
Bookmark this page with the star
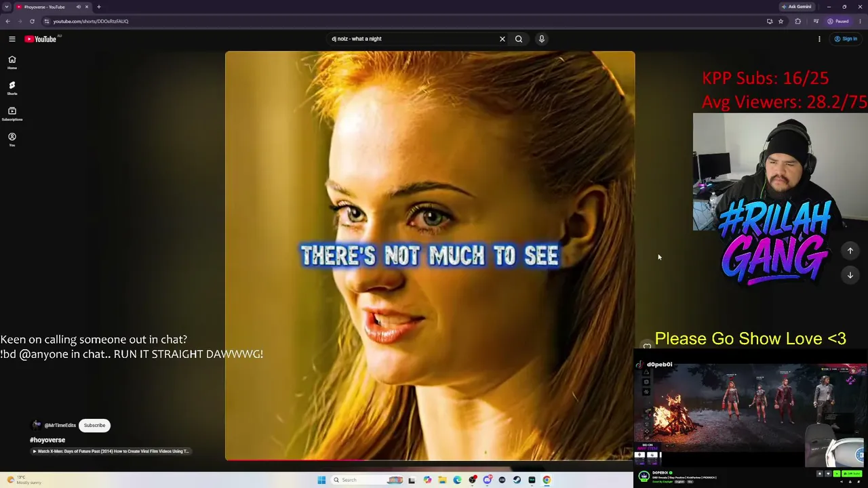tap(781, 21)
